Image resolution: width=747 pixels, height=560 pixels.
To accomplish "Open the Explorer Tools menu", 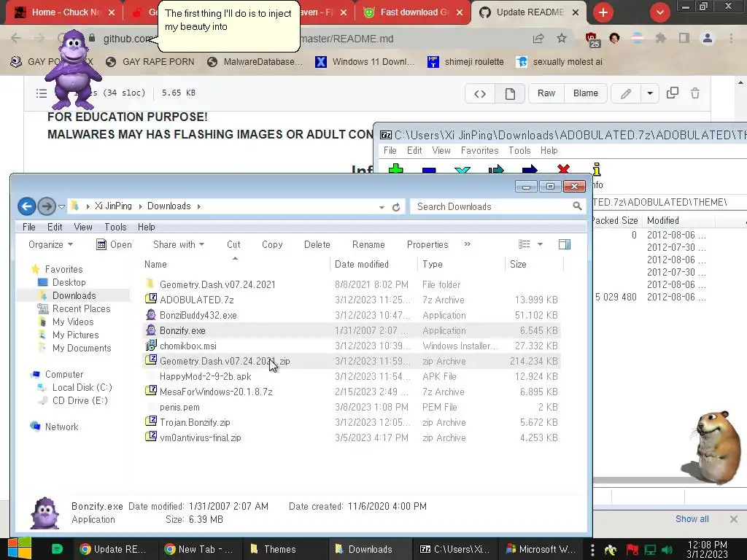I will click(115, 227).
